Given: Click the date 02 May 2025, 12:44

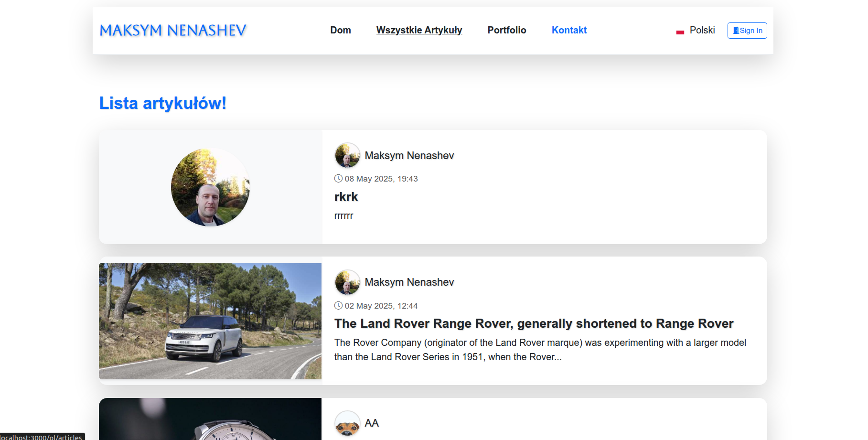Looking at the screenshot, I should point(381,306).
